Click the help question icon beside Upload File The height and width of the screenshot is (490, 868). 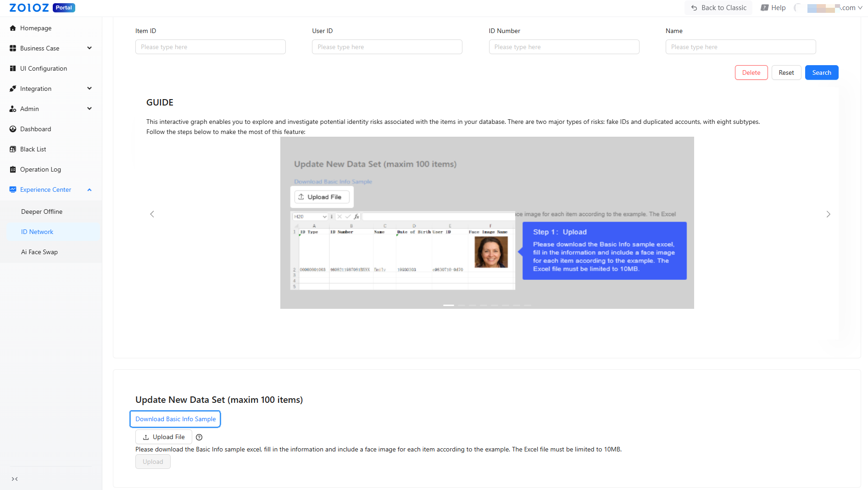coord(199,437)
